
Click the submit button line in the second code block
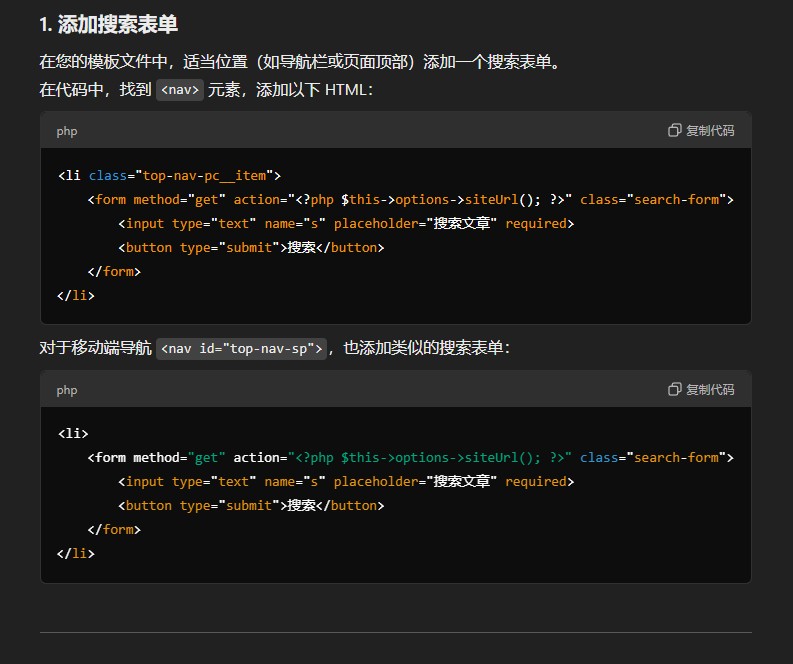coord(250,505)
